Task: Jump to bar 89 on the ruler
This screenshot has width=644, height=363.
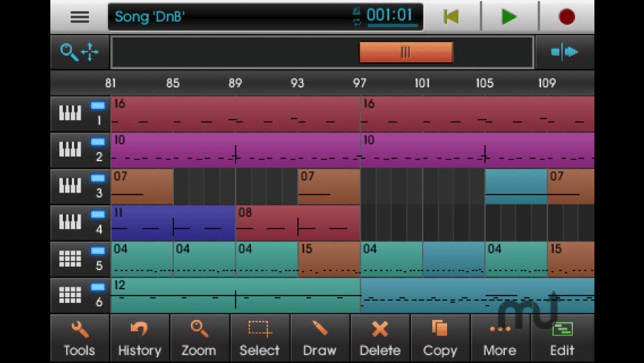Action: pos(235,84)
